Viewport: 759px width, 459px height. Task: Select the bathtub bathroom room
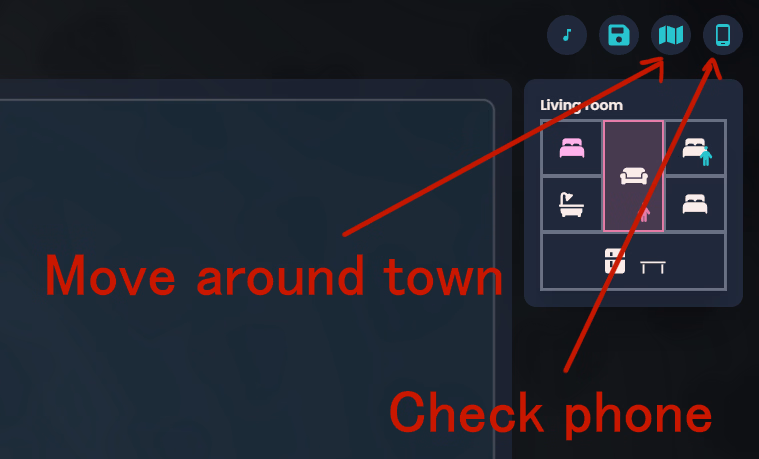click(x=572, y=204)
